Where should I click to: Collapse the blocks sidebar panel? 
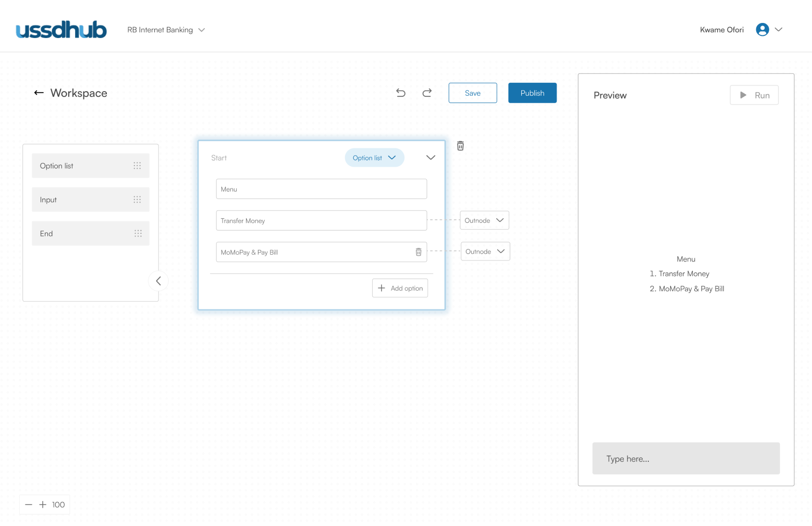tap(158, 281)
